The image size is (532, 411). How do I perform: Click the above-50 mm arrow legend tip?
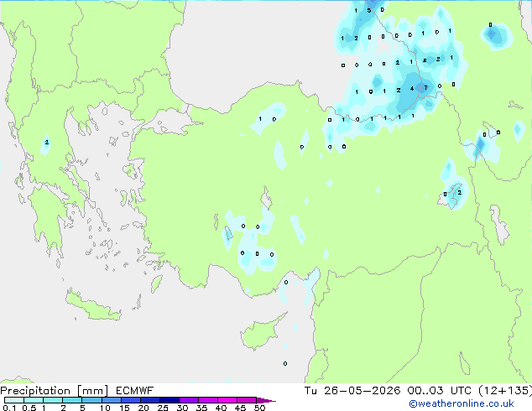coord(266,400)
